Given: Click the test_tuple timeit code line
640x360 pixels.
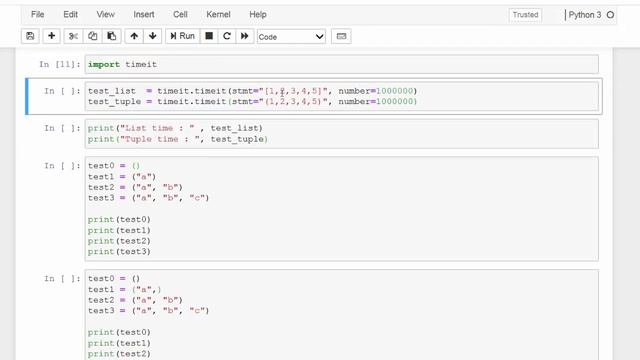Looking at the screenshot, I should click(x=252, y=102).
